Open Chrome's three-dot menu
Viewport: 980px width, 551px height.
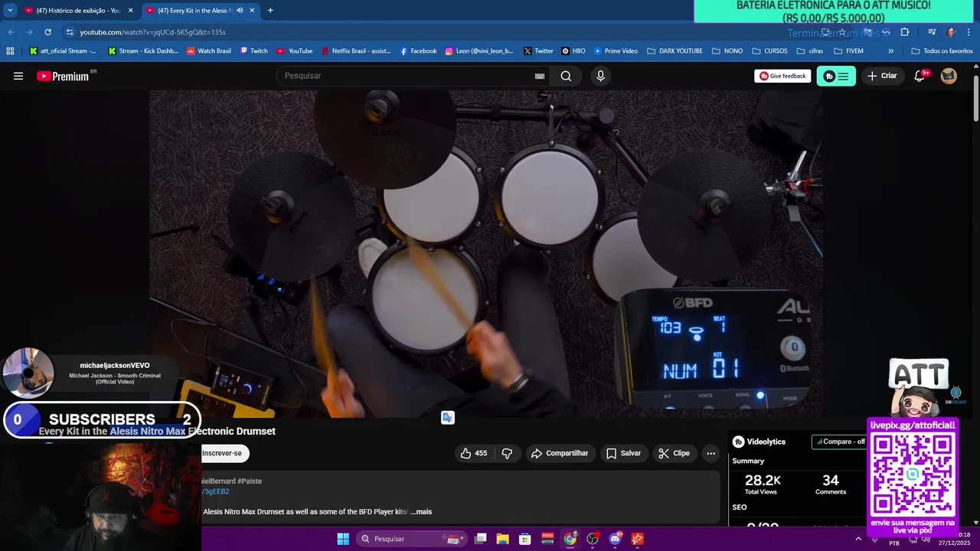(x=969, y=32)
